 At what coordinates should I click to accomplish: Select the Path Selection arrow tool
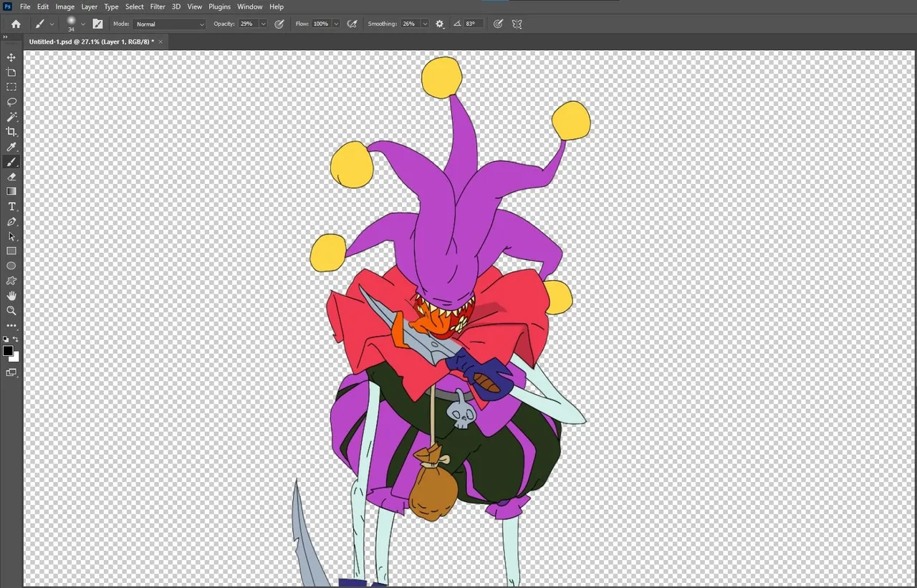[11, 236]
